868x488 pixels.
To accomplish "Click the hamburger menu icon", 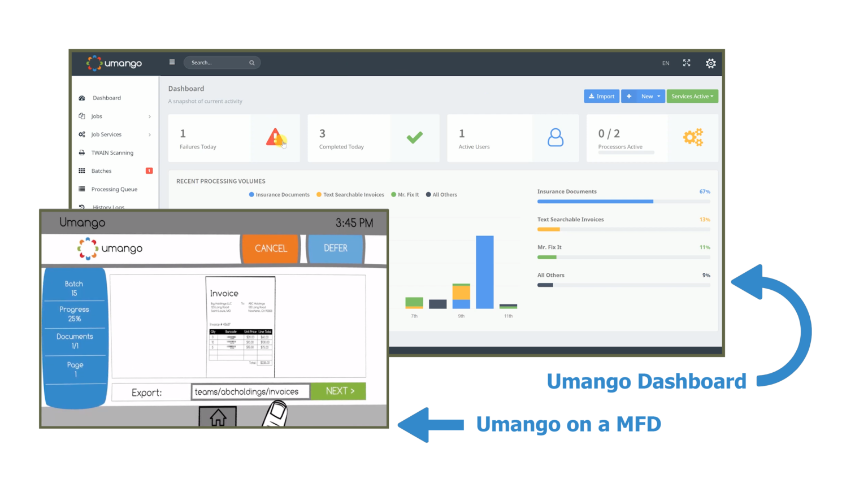I will coord(172,62).
